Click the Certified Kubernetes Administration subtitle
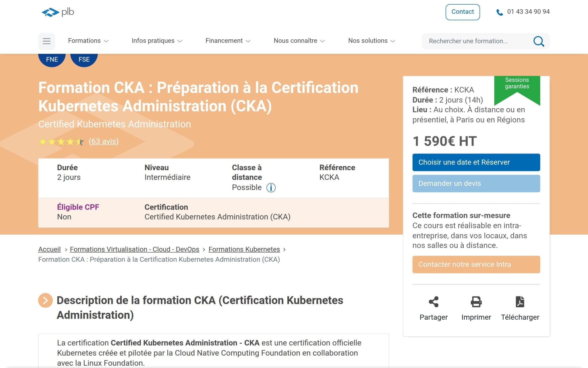Viewport: 588px width, 368px height. [x=115, y=124]
